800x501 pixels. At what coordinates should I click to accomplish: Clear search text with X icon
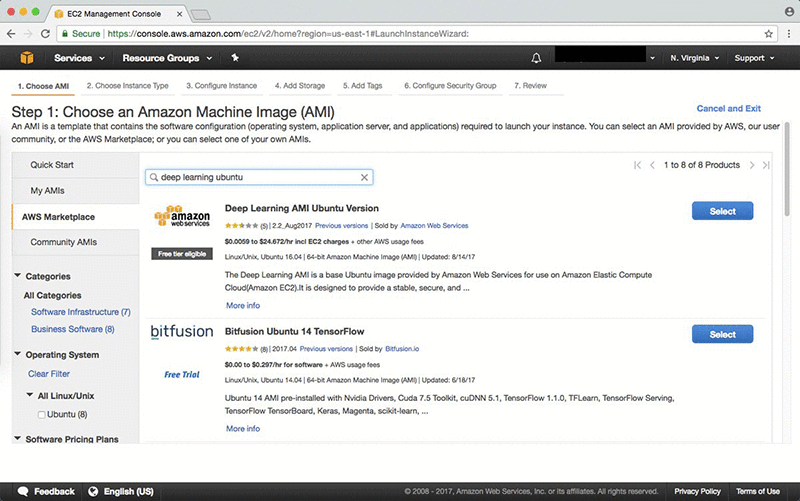coord(364,178)
